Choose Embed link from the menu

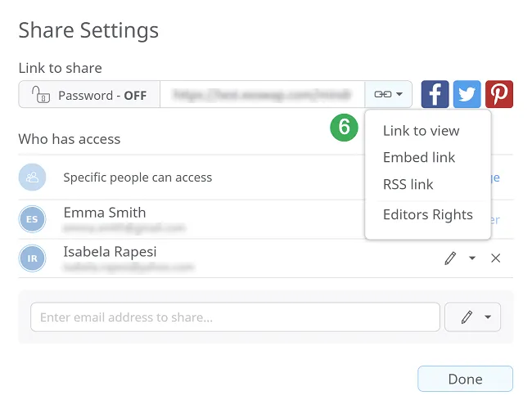(x=418, y=158)
